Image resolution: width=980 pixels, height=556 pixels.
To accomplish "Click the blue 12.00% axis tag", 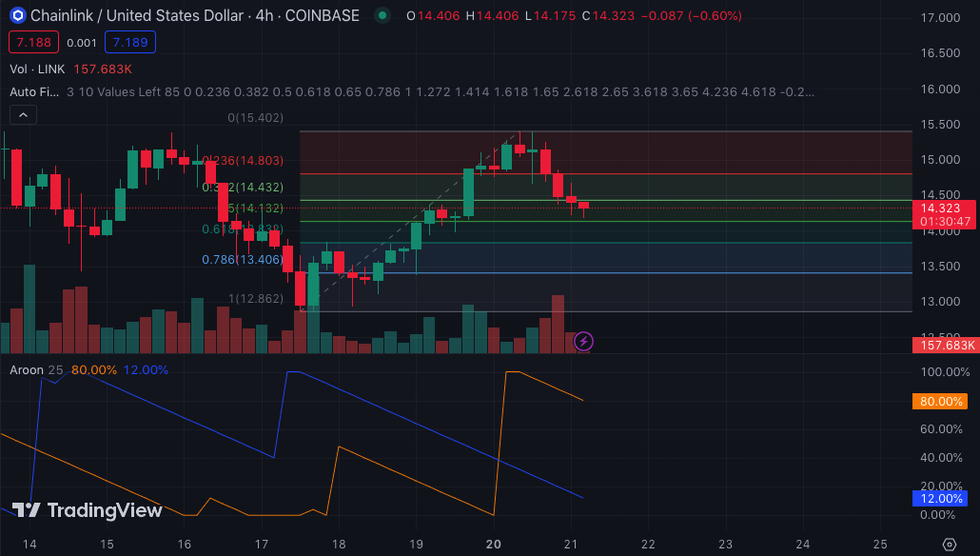I will (940, 499).
